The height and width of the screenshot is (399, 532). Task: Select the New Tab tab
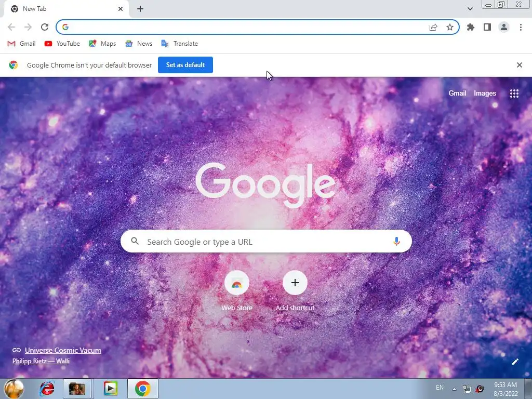pyautogui.click(x=66, y=9)
